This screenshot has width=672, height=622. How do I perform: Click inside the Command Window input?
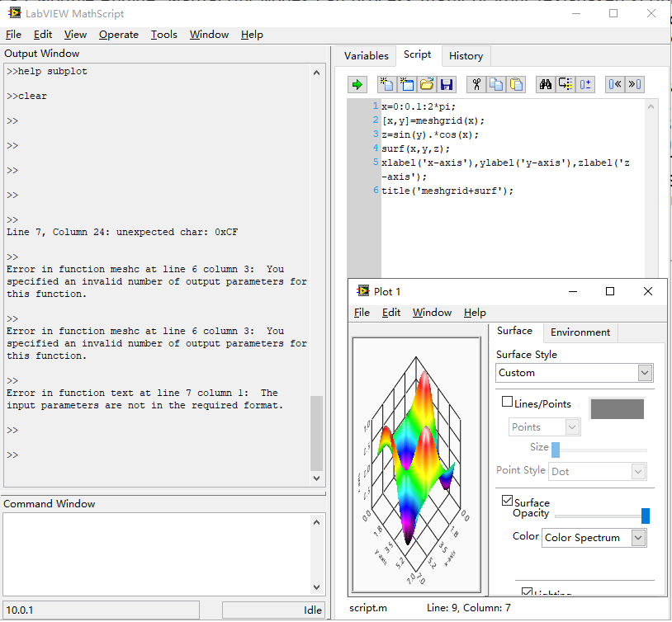tap(156, 554)
